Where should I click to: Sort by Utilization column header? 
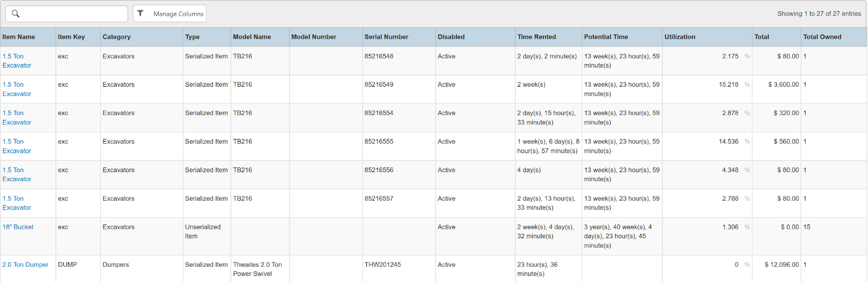tap(680, 37)
